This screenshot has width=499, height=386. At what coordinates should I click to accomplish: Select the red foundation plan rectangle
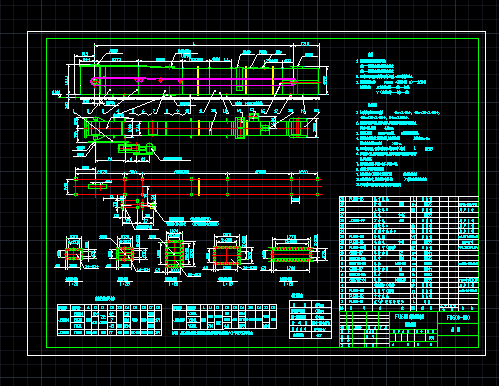click(198, 187)
